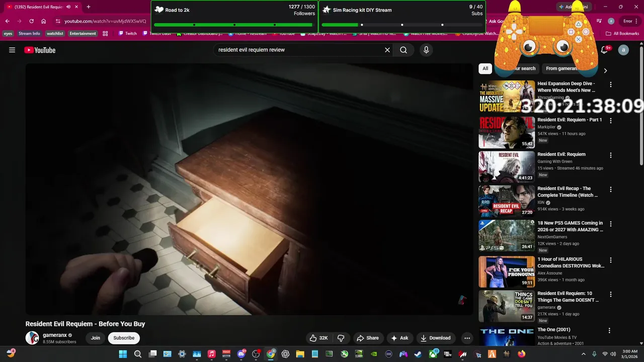Go to the YouTube home logo
This screenshot has width=644, height=362.
40,50
